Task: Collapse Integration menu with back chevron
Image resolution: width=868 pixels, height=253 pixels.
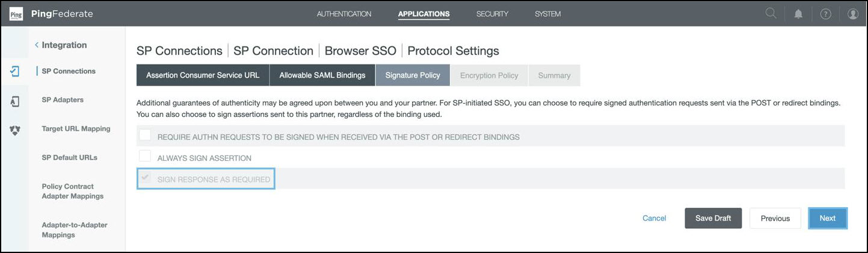Action: [37, 45]
